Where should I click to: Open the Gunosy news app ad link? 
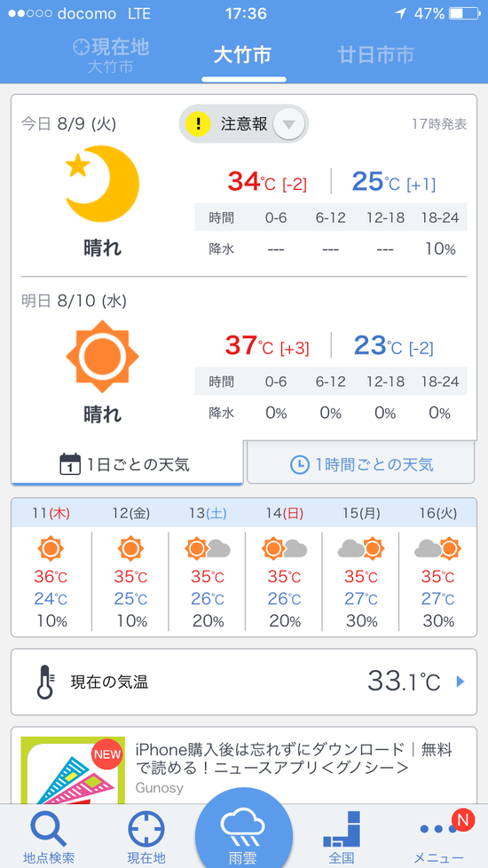click(x=294, y=759)
